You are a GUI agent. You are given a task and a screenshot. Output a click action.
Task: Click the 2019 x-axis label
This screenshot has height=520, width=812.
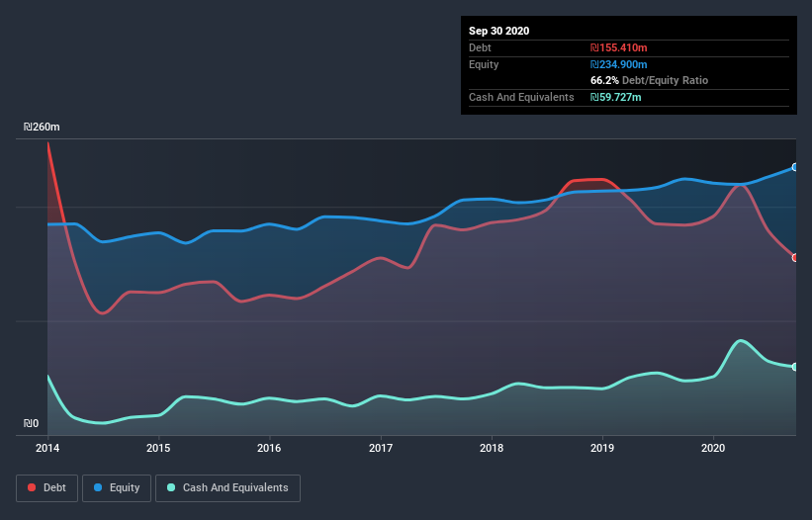tap(602, 448)
